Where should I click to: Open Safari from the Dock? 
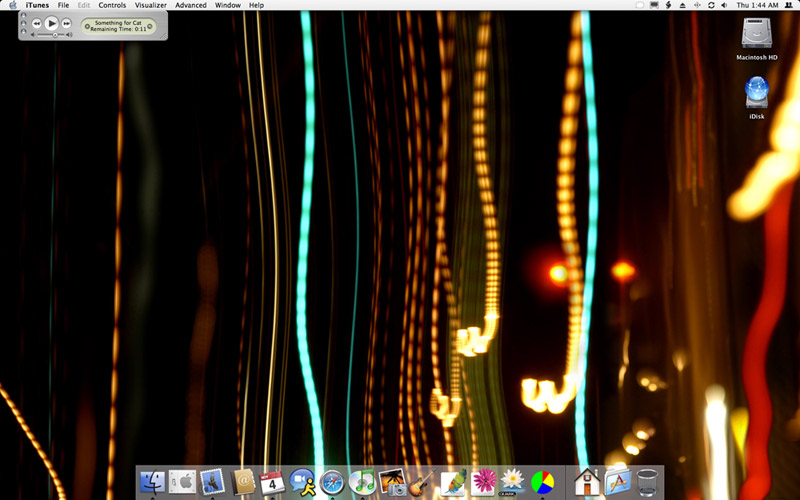point(332,482)
